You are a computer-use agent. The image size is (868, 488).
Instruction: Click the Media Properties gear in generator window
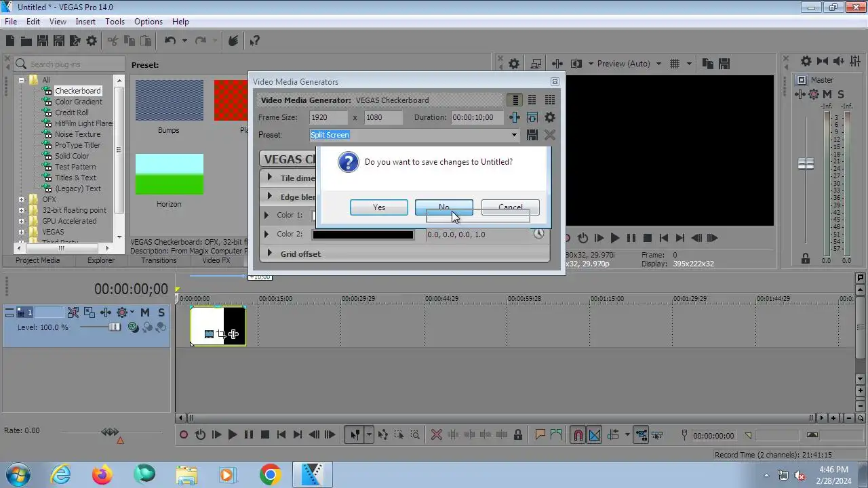[550, 117]
